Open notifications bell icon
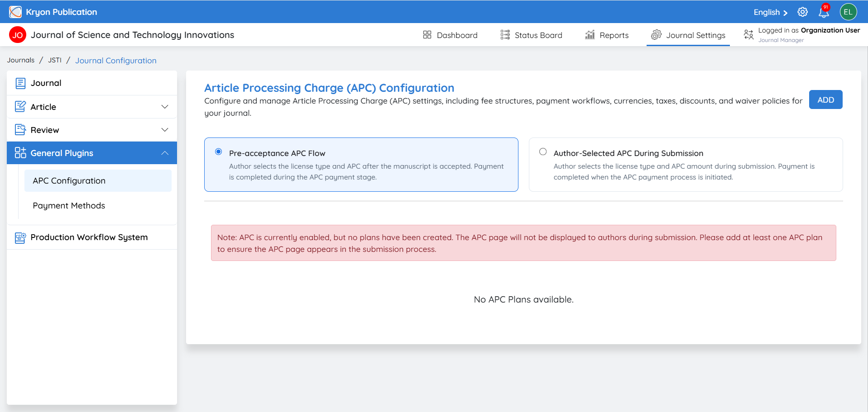The height and width of the screenshot is (412, 868). (824, 12)
